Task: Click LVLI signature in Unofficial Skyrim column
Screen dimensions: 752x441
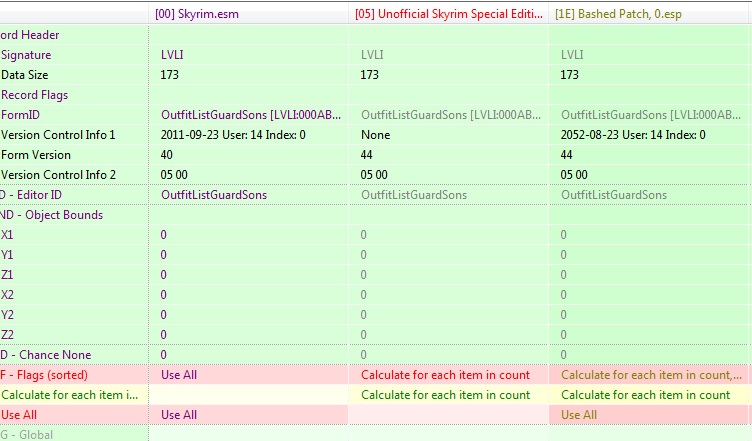Action: pos(372,55)
